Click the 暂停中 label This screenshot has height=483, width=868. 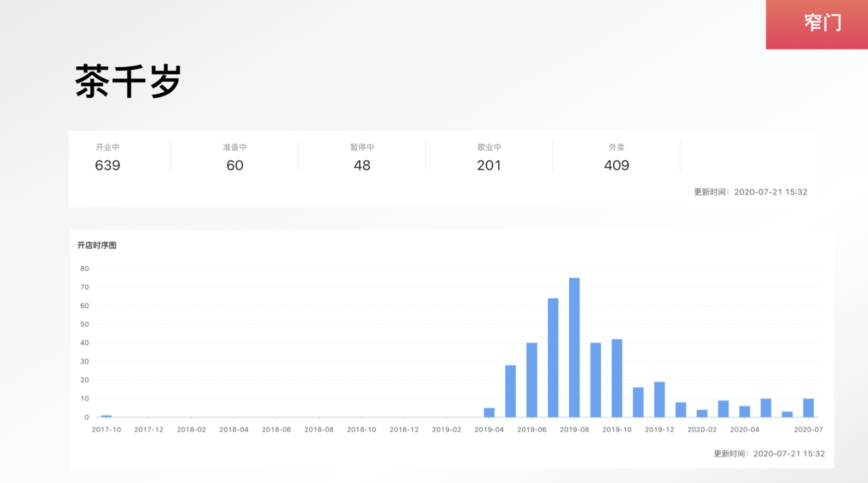[x=362, y=147]
